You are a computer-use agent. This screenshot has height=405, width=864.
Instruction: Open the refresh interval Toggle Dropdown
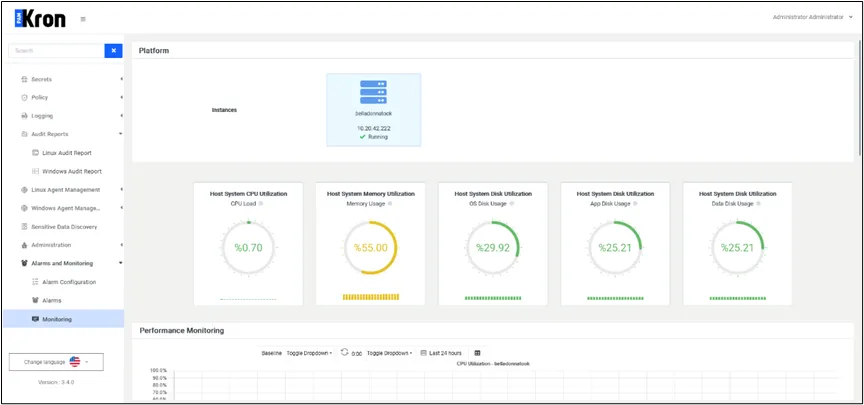(x=390, y=353)
